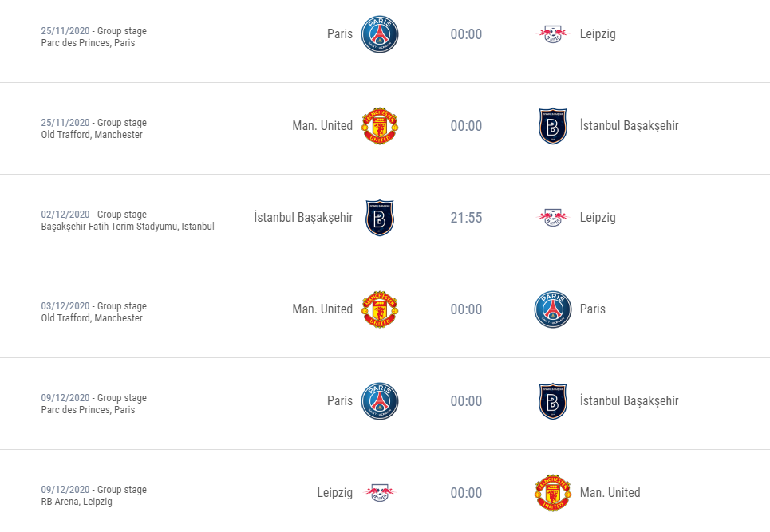Click the away Man. United crest in the Leipzig match
Viewport: 770px width, 532px height.
pyautogui.click(x=552, y=493)
